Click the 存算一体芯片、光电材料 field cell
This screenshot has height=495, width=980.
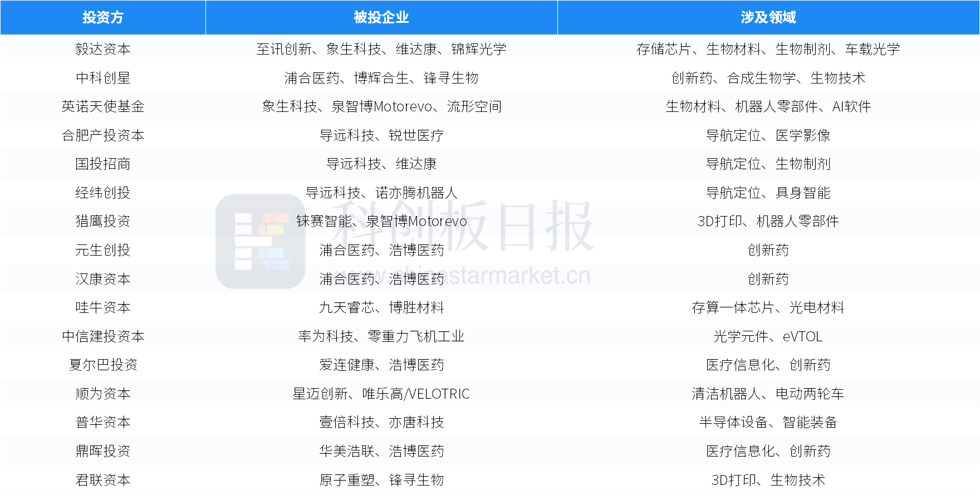[x=768, y=307]
